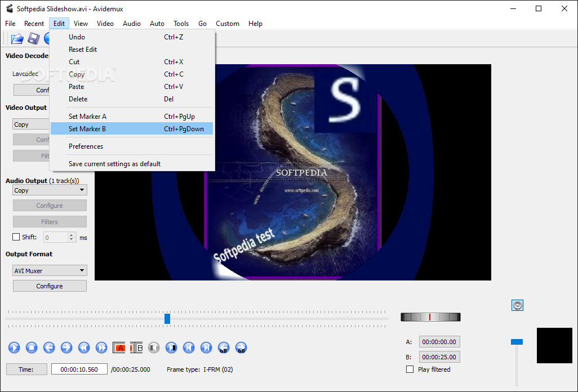The height and width of the screenshot is (392, 578).
Task: Click the marker A time field
Action: pyautogui.click(x=439, y=342)
